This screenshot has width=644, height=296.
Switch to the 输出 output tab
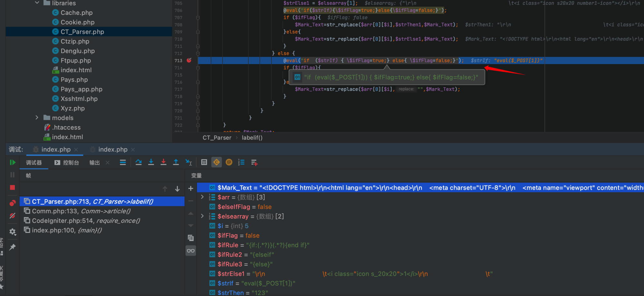(94, 163)
